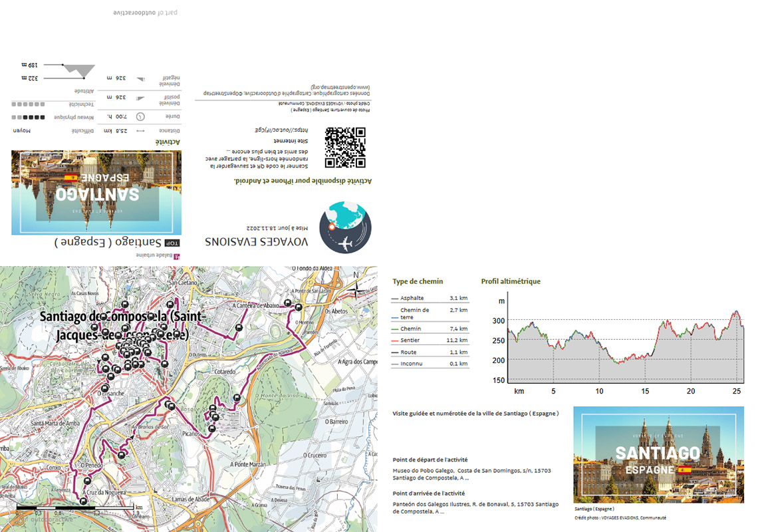758x532 pixels.
Task: Click the black TOP badge by the title
Action: pyautogui.click(x=172, y=243)
